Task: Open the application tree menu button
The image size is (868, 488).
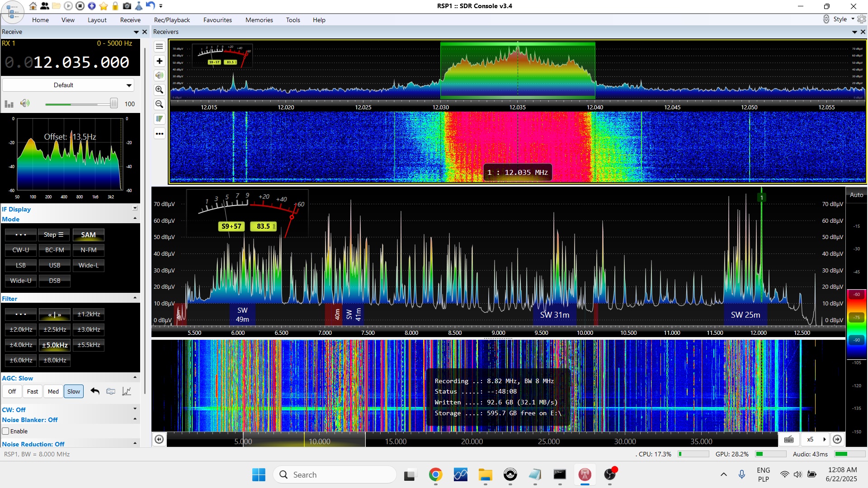Action: tap(12, 12)
